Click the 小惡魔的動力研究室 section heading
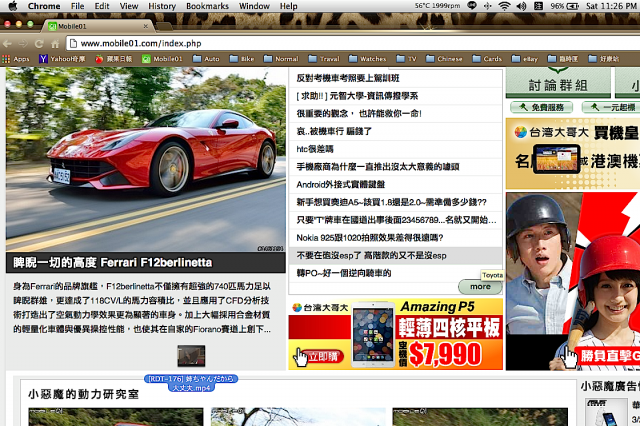Viewport: 640px width, 426px height. (x=83, y=394)
